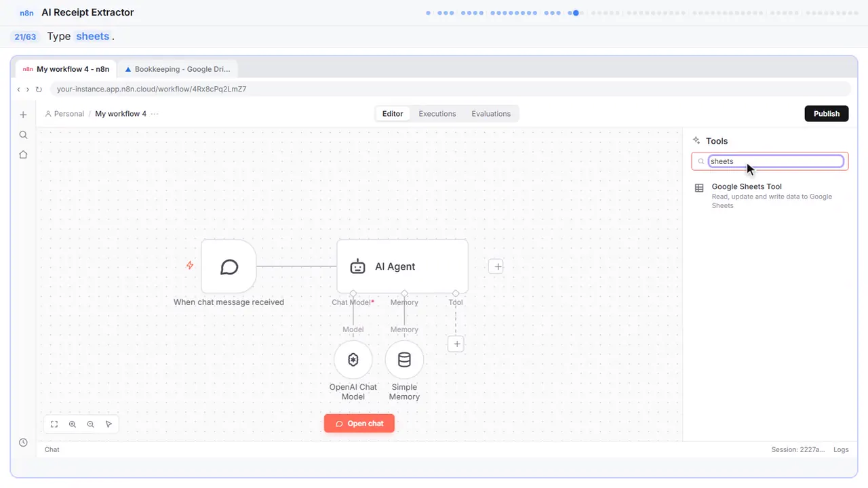Select the OpenAI Chat Model node
868x488 pixels.
point(353,360)
